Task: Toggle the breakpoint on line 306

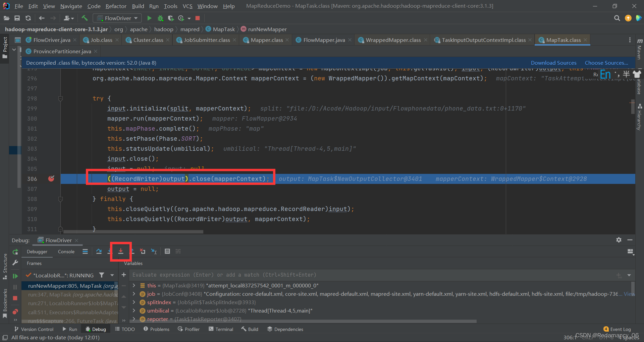Action: pyautogui.click(x=51, y=179)
